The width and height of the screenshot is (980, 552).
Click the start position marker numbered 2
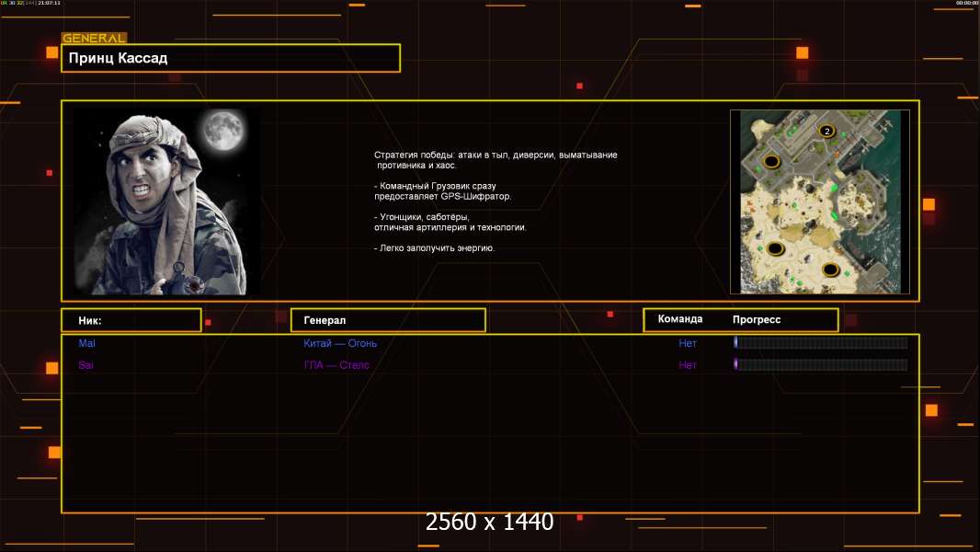[826, 132]
